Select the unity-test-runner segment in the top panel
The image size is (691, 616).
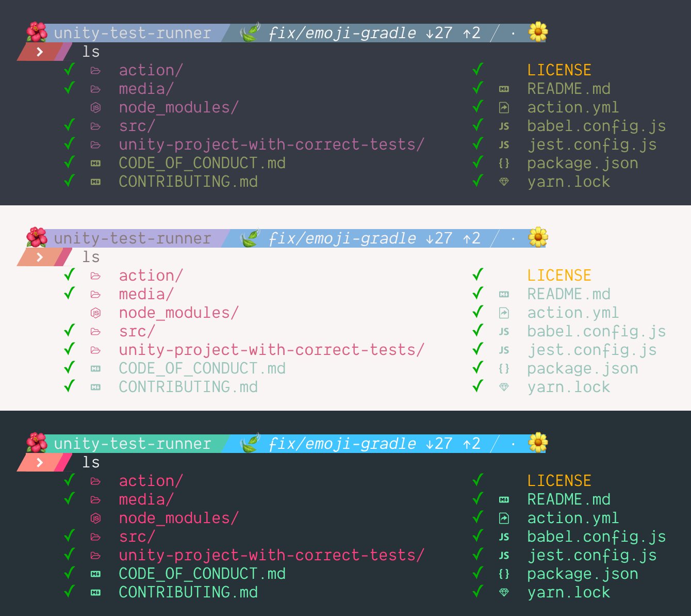[133, 33]
